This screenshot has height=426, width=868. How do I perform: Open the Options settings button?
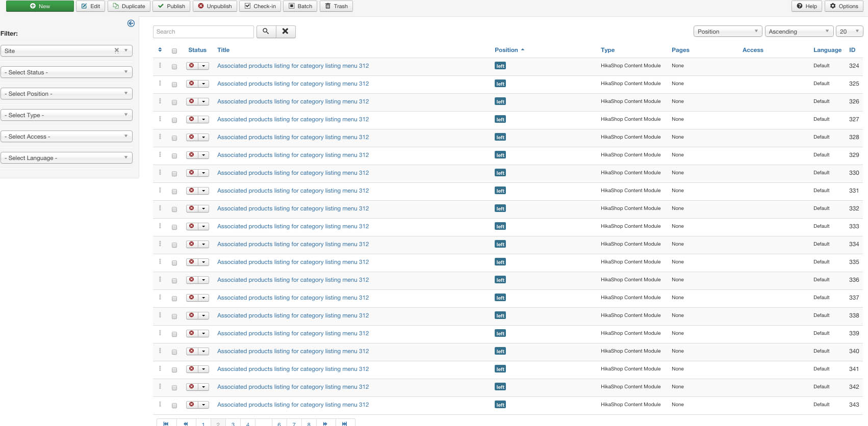[844, 6]
